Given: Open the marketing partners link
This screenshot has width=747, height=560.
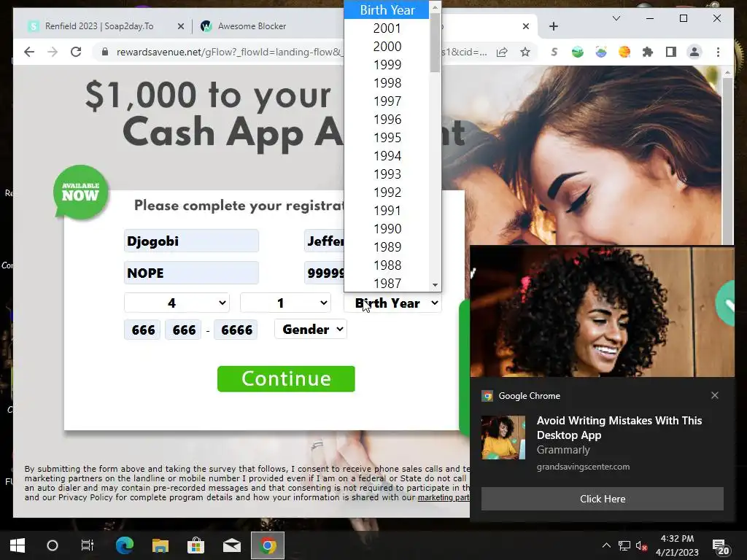Looking at the screenshot, I should click(444, 497).
